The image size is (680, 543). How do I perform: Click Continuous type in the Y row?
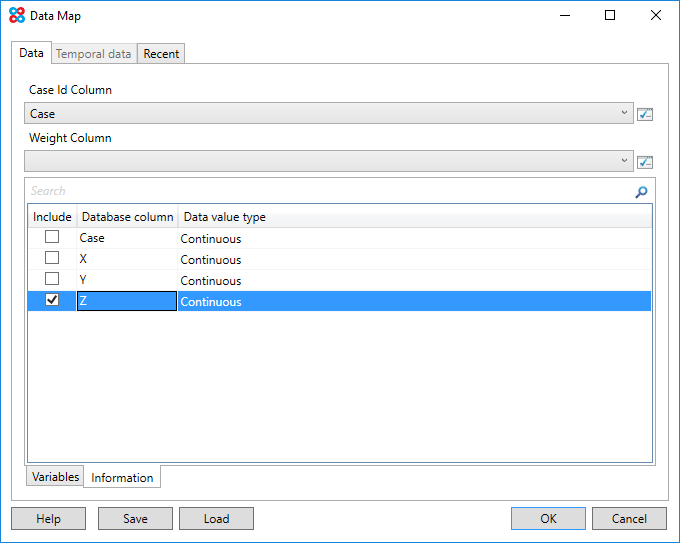(x=211, y=281)
